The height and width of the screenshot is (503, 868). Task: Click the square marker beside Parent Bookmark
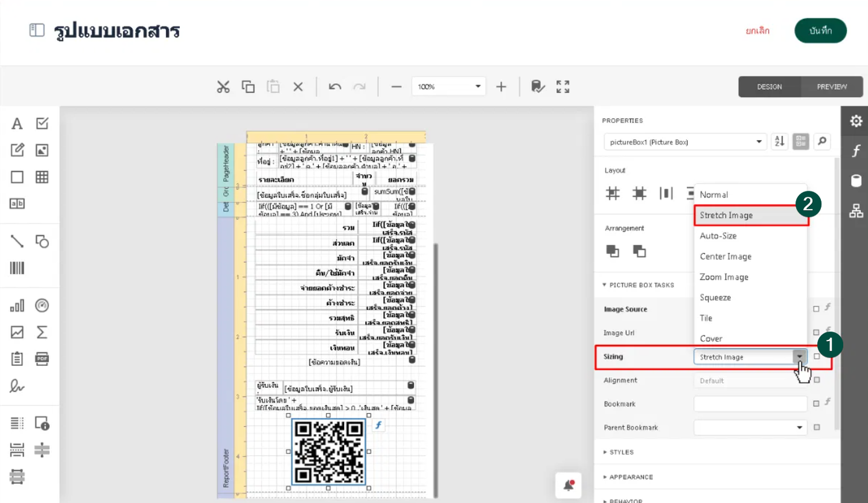(x=817, y=427)
